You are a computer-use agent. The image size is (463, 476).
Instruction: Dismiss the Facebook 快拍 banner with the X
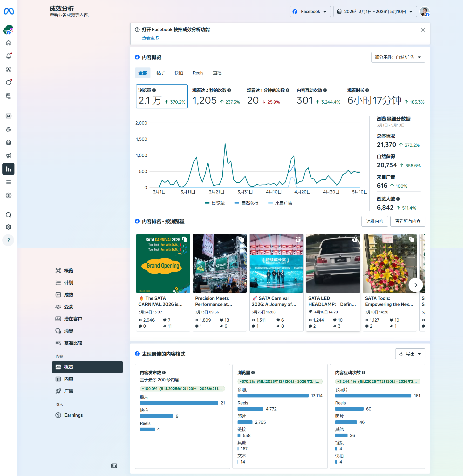point(423,30)
